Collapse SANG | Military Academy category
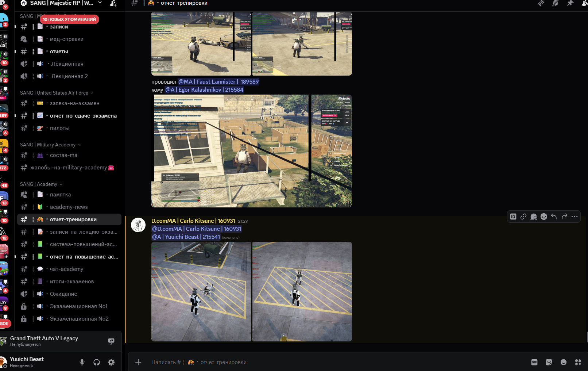This screenshot has height=371, width=588. tap(50, 145)
